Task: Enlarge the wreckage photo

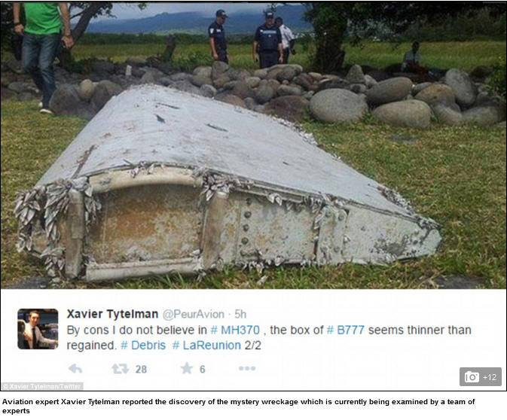Action: [253, 145]
